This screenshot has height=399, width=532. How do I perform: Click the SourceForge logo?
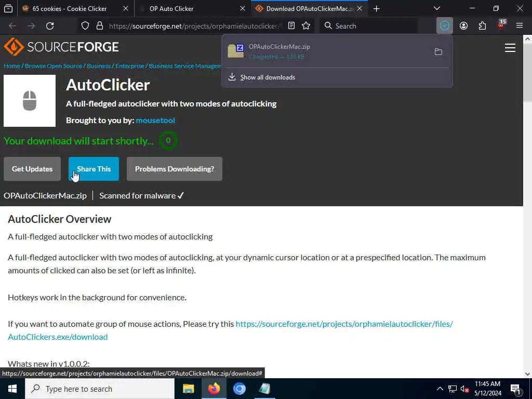click(x=61, y=47)
